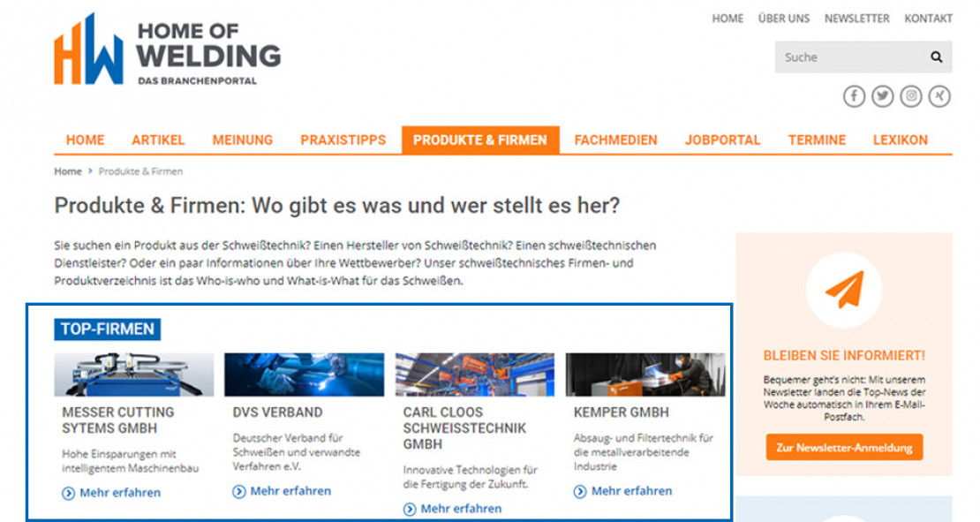
Task: Open the Twitter profile icon
Action: [x=882, y=96]
